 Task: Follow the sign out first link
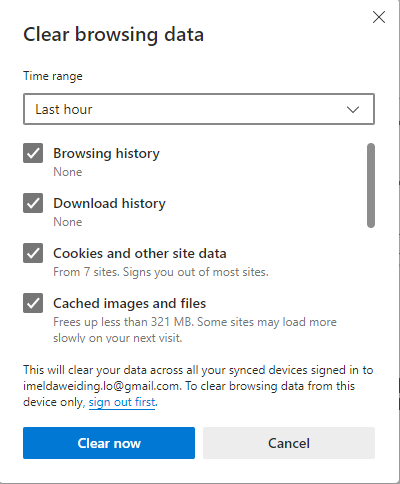122,402
